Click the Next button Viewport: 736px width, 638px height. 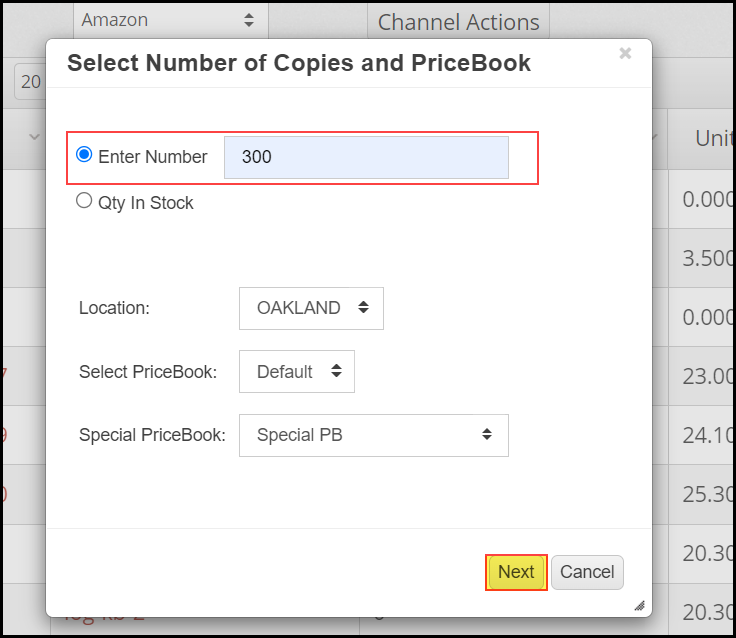click(x=516, y=572)
